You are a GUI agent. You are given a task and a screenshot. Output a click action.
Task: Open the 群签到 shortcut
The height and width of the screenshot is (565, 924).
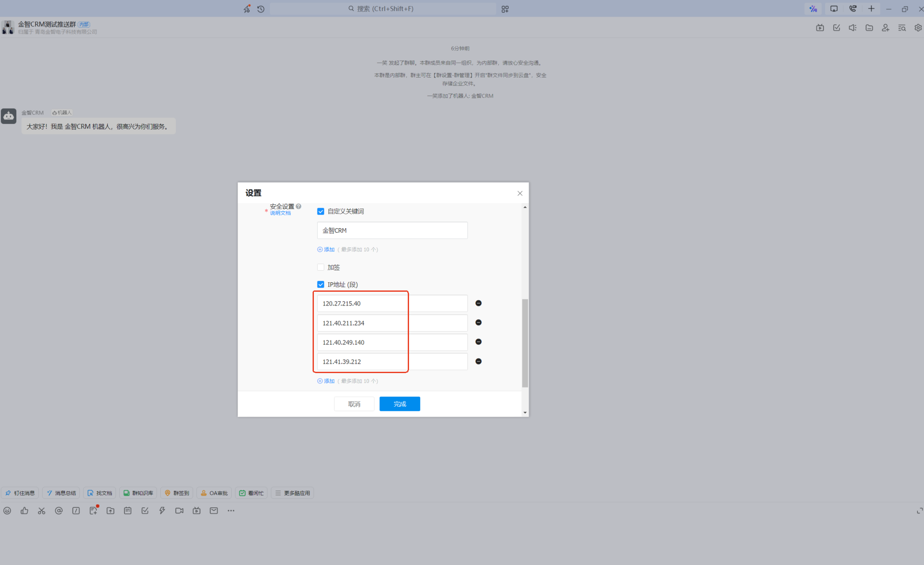click(x=177, y=493)
